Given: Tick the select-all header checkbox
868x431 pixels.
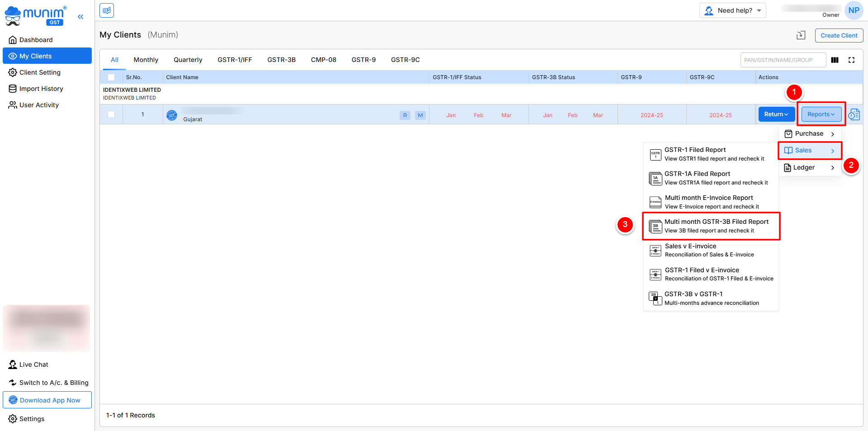Looking at the screenshot, I should pyautogui.click(x=111, y=77).
